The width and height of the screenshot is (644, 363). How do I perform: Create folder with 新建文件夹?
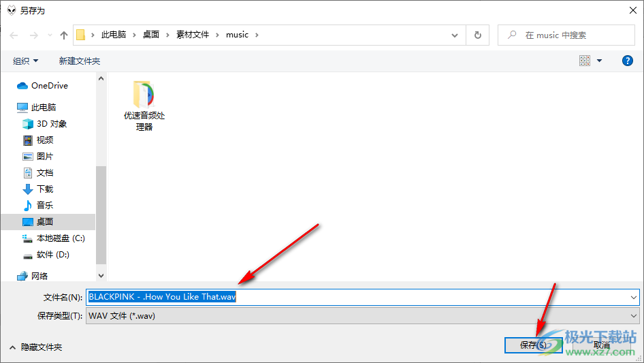79,61
